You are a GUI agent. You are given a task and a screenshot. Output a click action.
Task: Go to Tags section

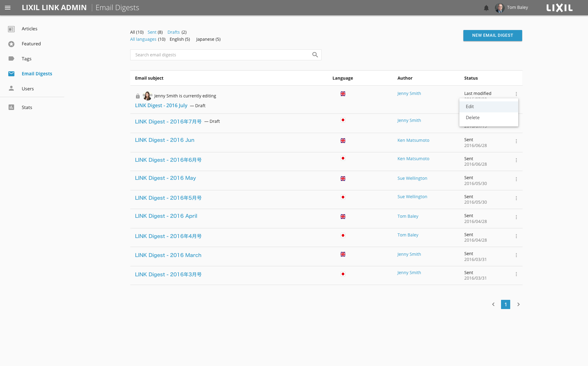pyautogui.click(x=27, y=59)
